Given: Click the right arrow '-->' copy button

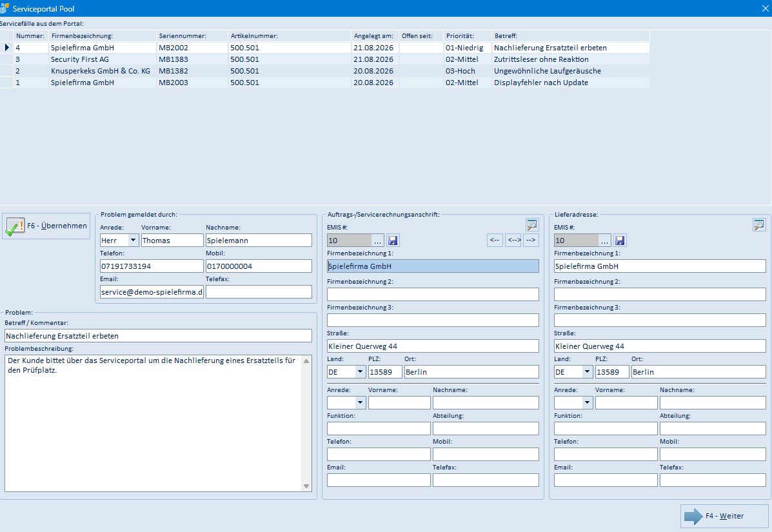Looking at the screenshot, I should click(531, 240).
